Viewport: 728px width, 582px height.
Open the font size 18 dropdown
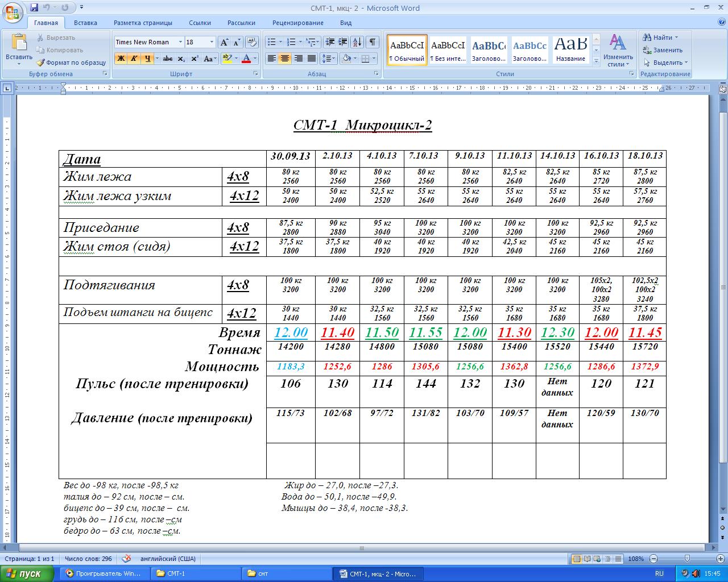pyautogui.click(x=212, y=42)
